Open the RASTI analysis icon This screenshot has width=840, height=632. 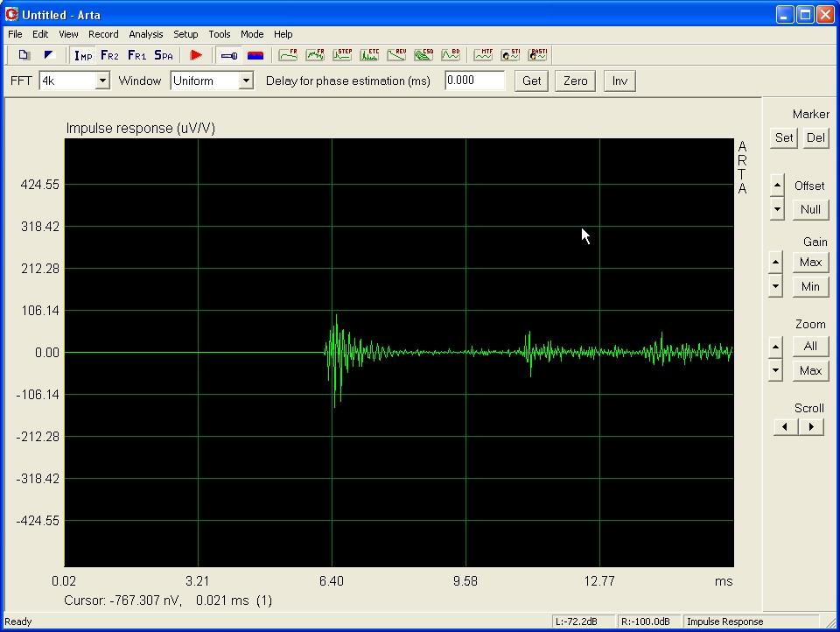(537, 54)
